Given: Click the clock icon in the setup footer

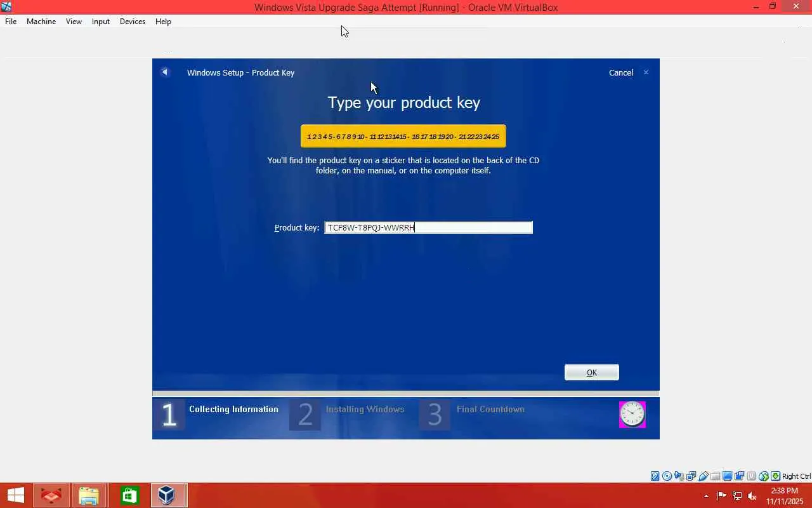Looking at the screenshot, I should 632,415.
